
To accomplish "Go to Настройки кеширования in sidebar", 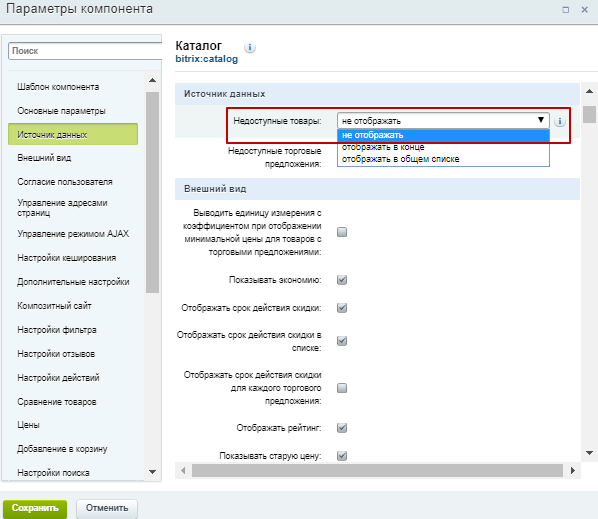I will click(66, 258).
